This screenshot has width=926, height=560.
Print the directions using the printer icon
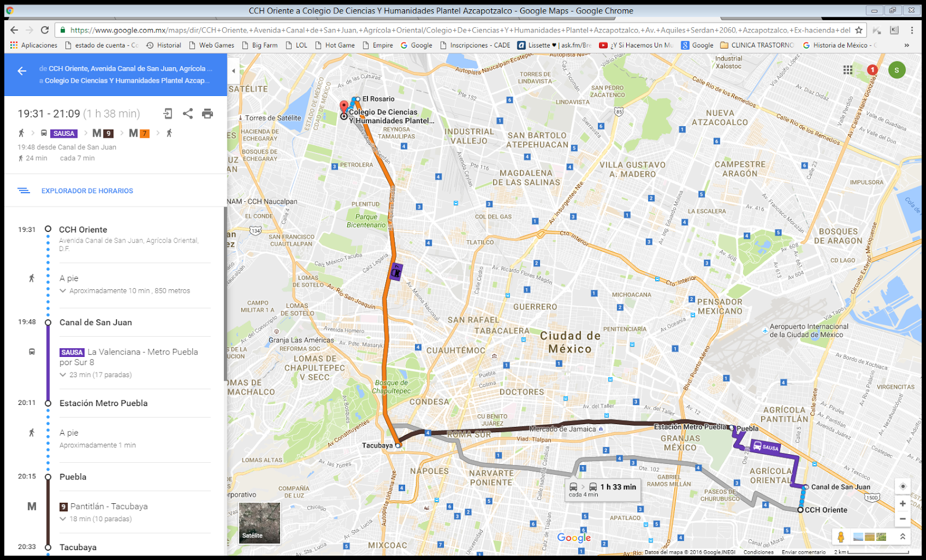tap(207, 114)
